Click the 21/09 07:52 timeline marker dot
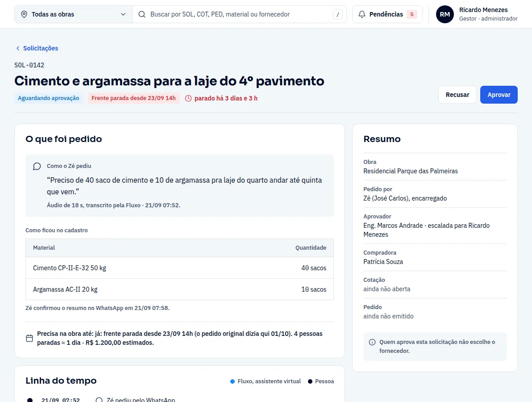Image resolution: width=532 pixels, height=402 pixels. pos(30,400)
